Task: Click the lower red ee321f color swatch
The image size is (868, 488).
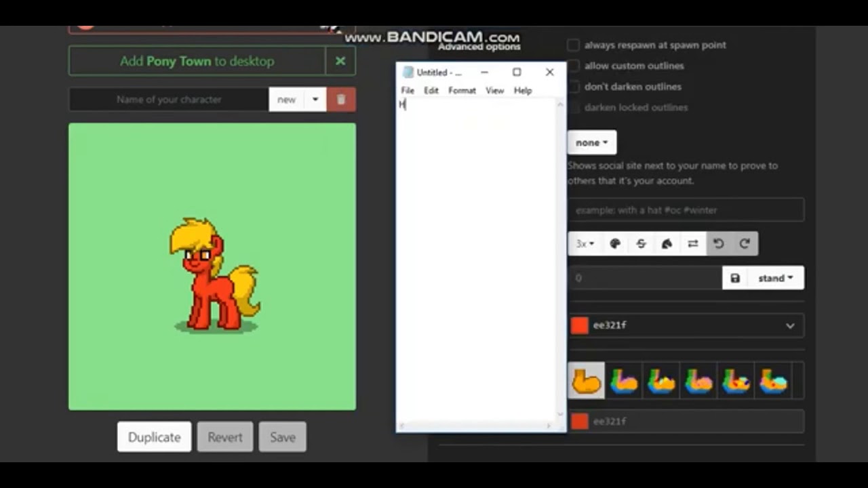Action: tap(579, 422)
